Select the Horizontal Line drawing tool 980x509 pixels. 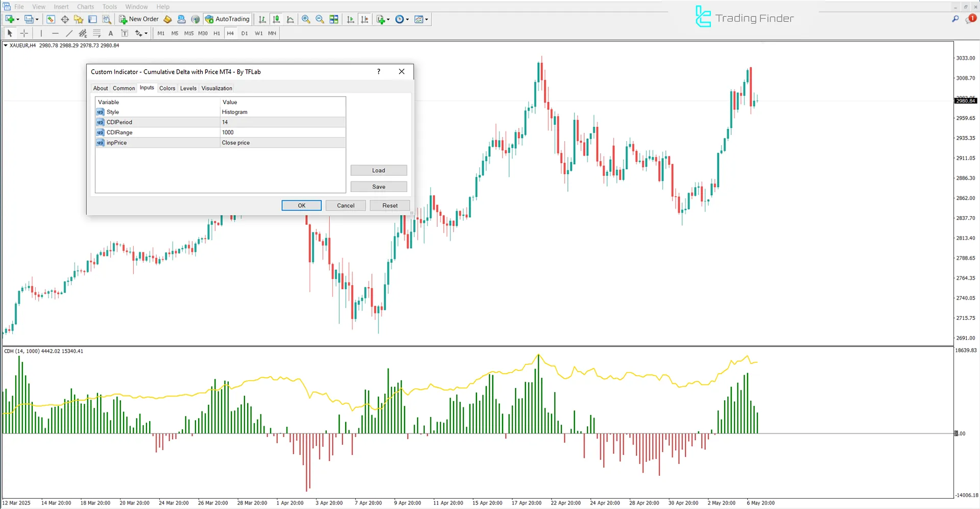[56, 33]
